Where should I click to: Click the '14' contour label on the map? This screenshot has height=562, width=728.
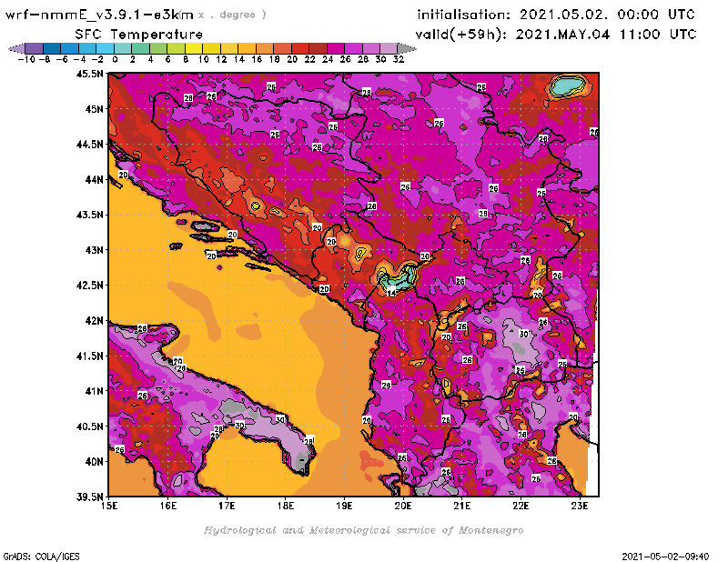(391, 293)
